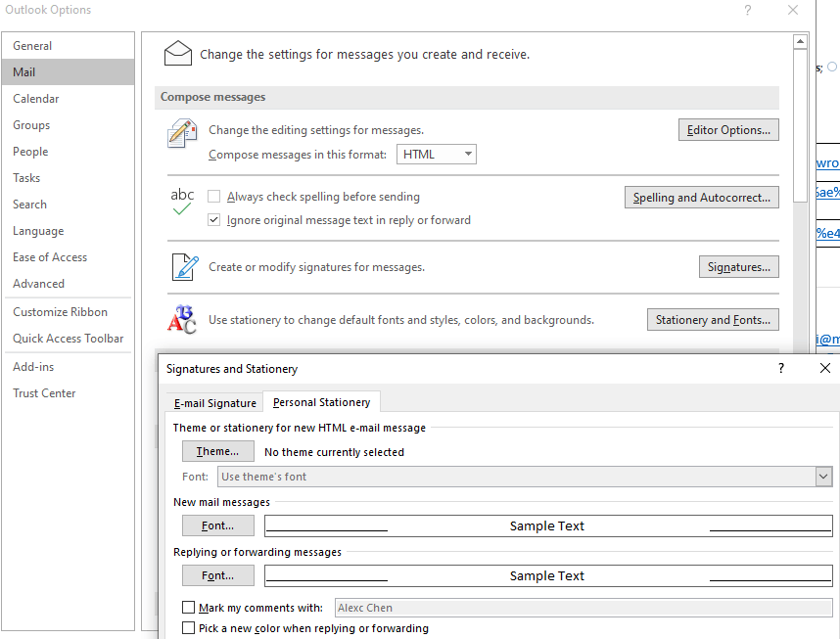Open Customize Ribbon options
Viewport: 840px width, 639px height.
pyautogui.click(x=68, y=312)
